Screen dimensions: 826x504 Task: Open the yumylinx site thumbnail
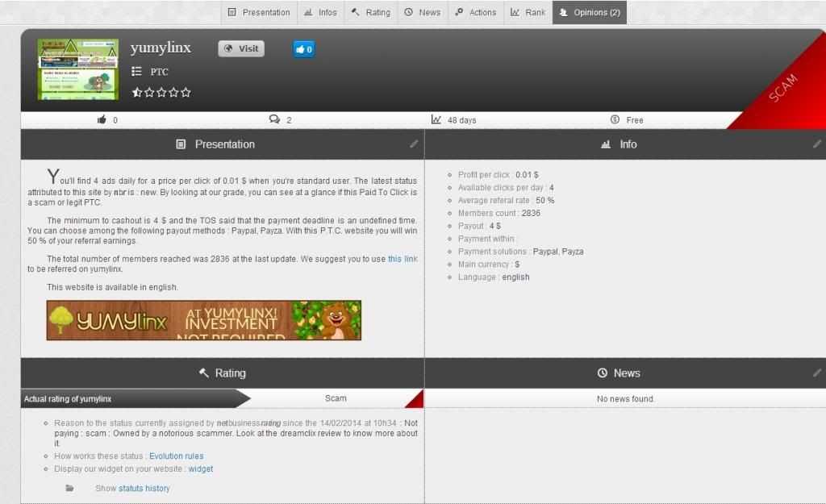tap(78, 69)
